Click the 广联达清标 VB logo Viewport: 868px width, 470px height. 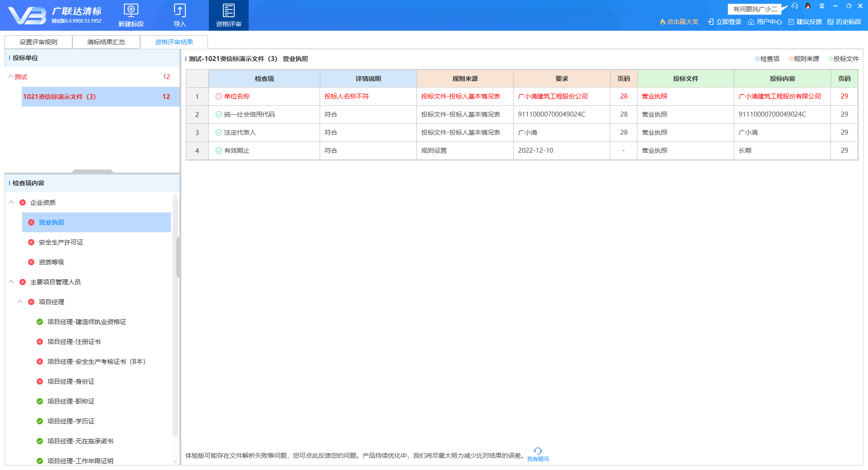tap(55, 15)
